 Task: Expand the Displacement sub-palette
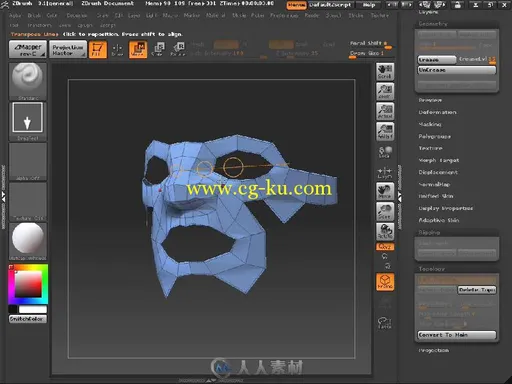438,172
